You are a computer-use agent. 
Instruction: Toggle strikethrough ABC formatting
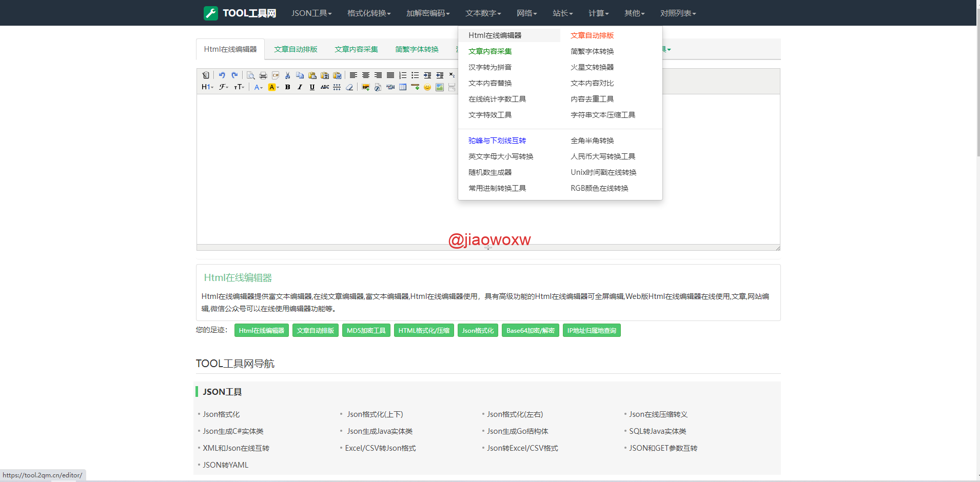325,87
